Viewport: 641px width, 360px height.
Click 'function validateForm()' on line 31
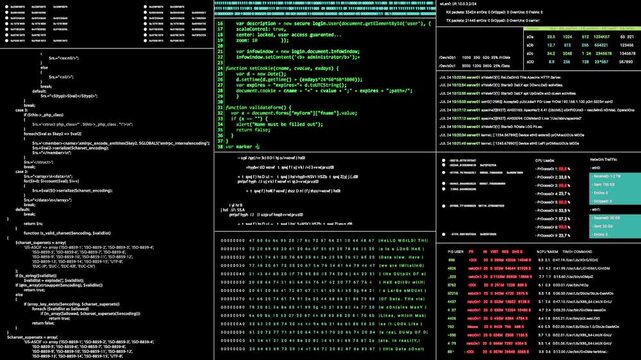(258, 107)
